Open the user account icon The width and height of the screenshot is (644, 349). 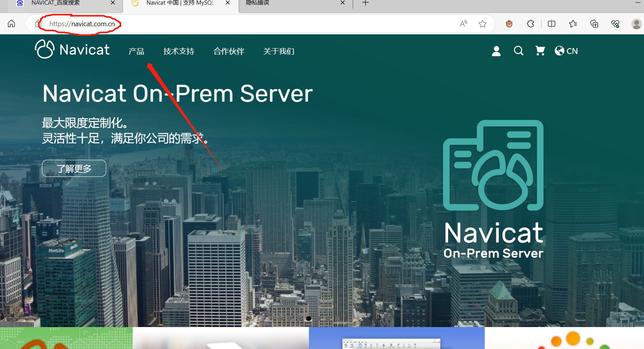(x=496, y=51)
